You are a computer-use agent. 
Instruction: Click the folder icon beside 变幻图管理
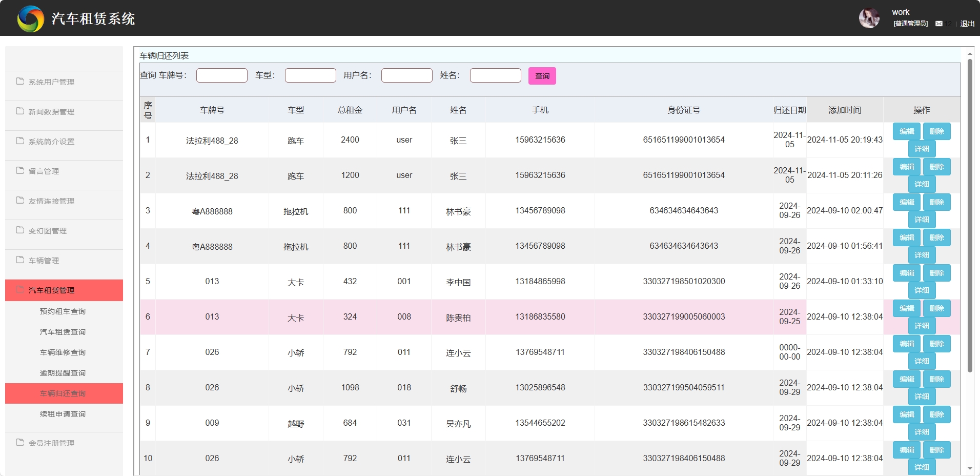coord(19,230)
